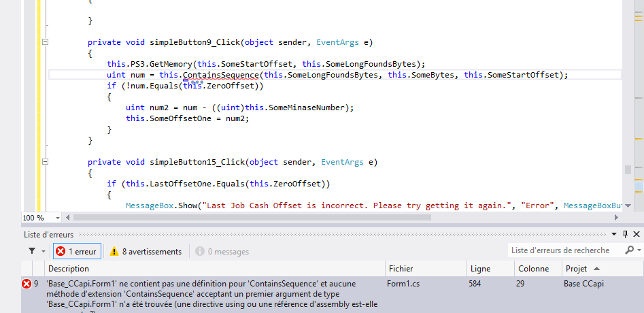
Task: Open the search options dropdown arrow
Action: point(639,250)
